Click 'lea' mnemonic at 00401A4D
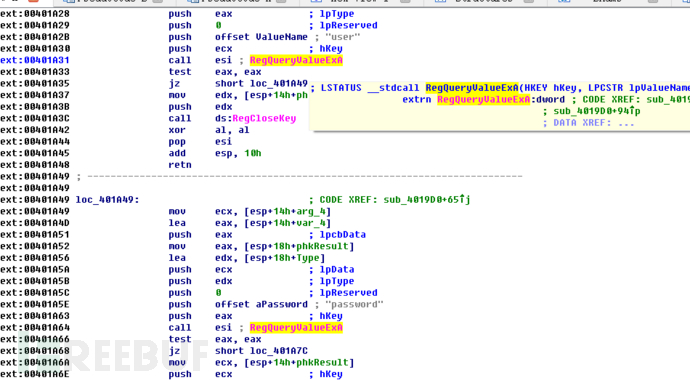This screenshot has height=380, width=690. tap(177, 223)
